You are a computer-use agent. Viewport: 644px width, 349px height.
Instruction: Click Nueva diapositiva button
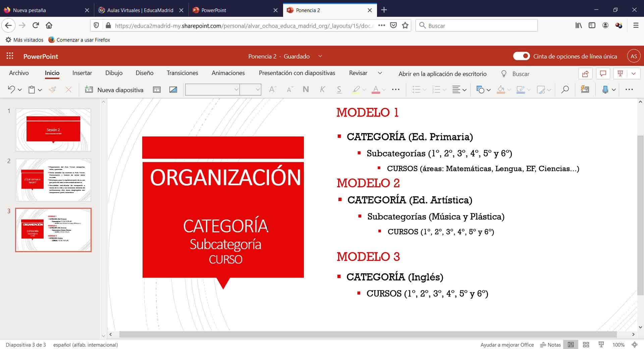(114, 90)
